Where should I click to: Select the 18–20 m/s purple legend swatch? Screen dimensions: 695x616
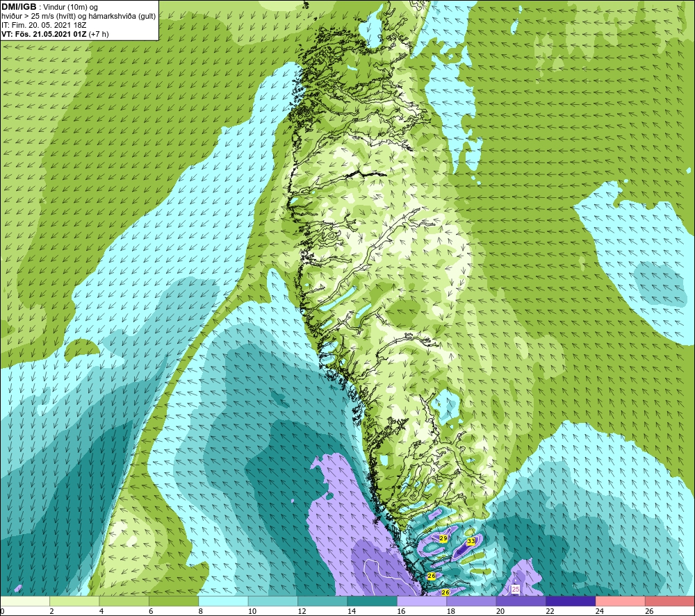(472, 601)
